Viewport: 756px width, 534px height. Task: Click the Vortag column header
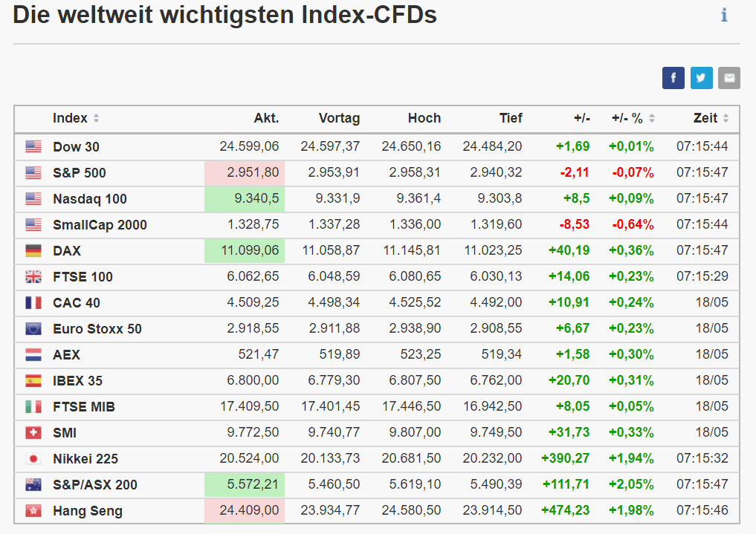click(339, 118)
